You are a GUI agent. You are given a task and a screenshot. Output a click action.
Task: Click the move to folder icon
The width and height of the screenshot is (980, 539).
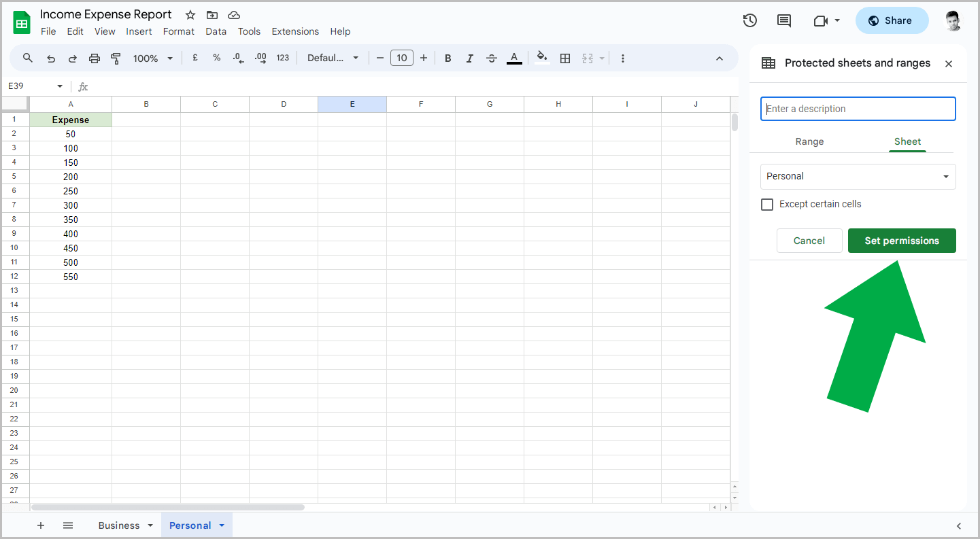point(212,15)
